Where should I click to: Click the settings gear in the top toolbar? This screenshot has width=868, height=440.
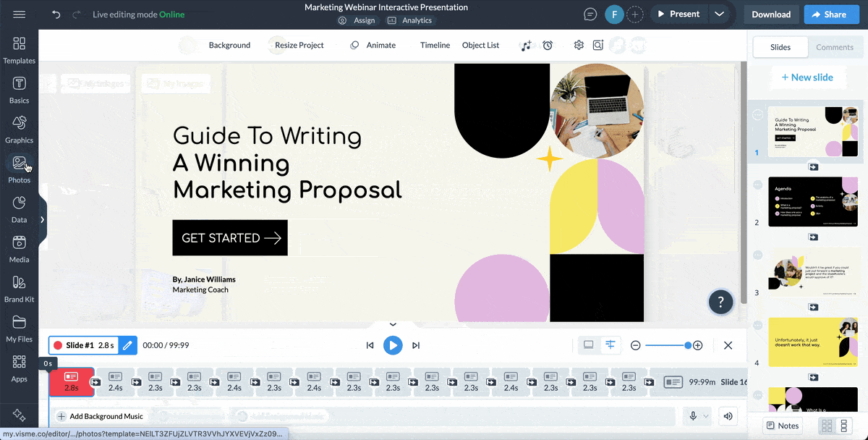579,45
